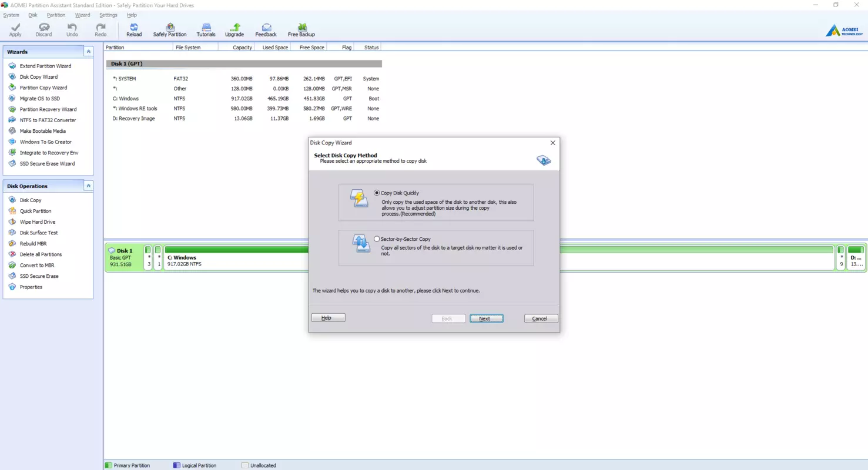868x470 pixels.
Task: Select Sector-by-Sector Copy radio button
Action: (377, 239)
